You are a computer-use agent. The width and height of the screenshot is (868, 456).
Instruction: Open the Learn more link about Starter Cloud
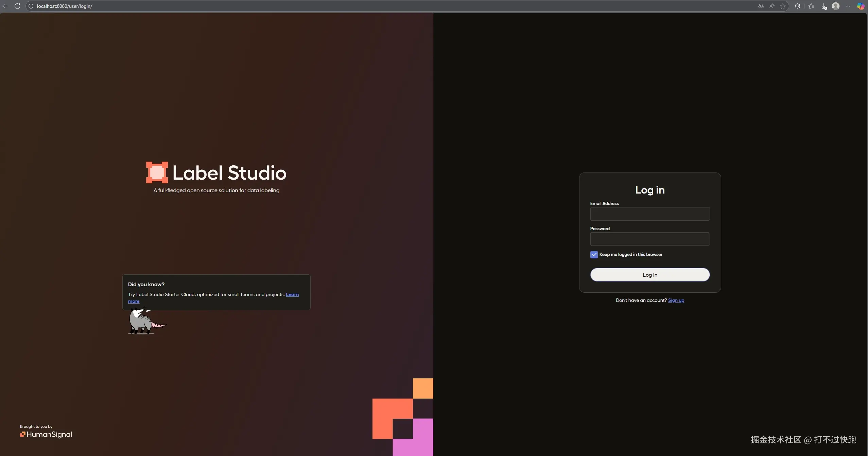292,294
